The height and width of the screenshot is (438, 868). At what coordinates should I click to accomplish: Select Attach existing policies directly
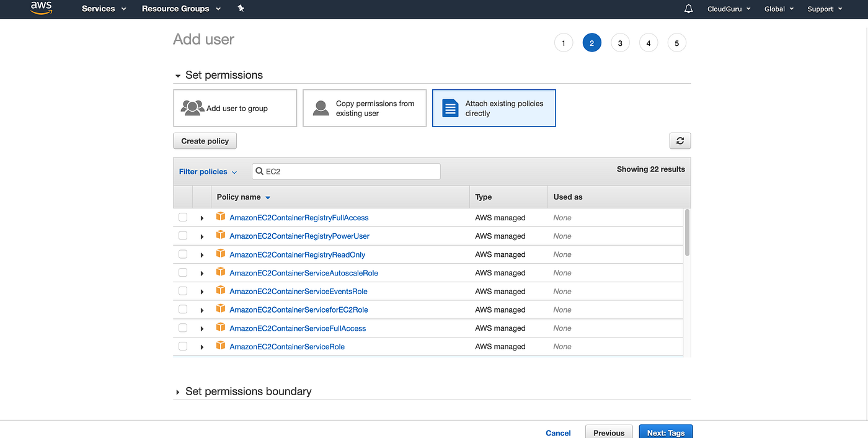(x=494, y=107)
